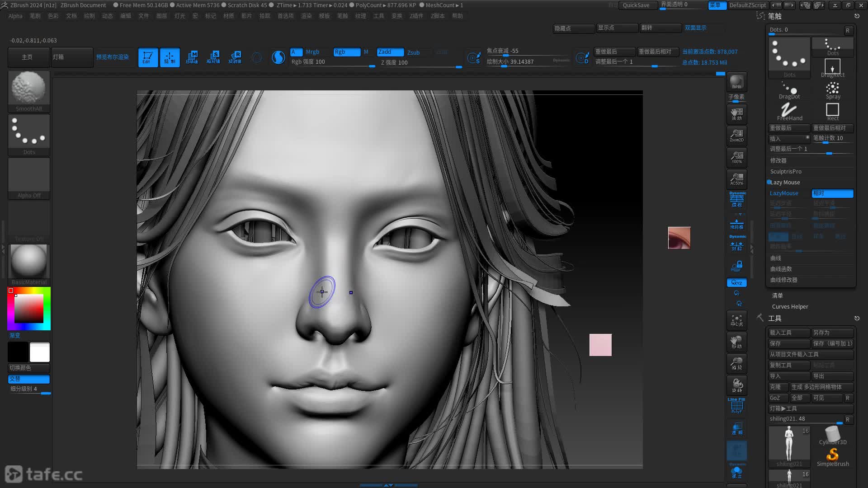Viewport: 868px width, 488px height.
Task: Toggle Local Symmetry icon
Action: (736, 244)
